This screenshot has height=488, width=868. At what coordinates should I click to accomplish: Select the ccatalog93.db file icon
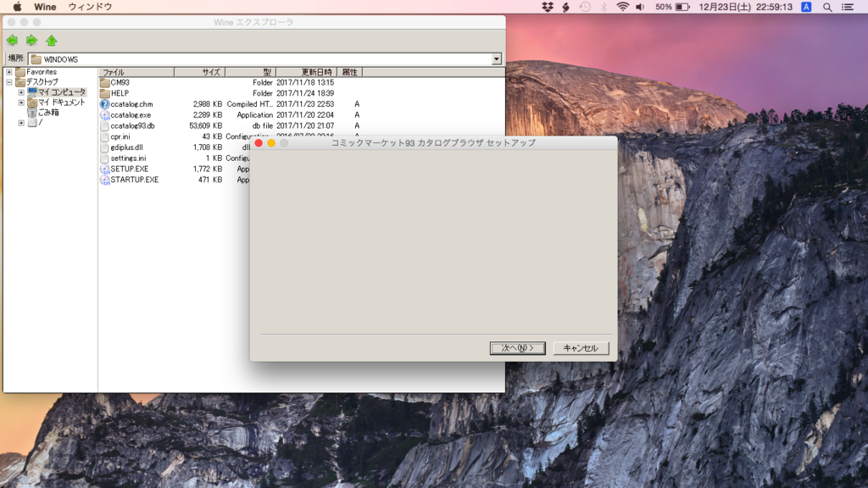tap(104, 125)
